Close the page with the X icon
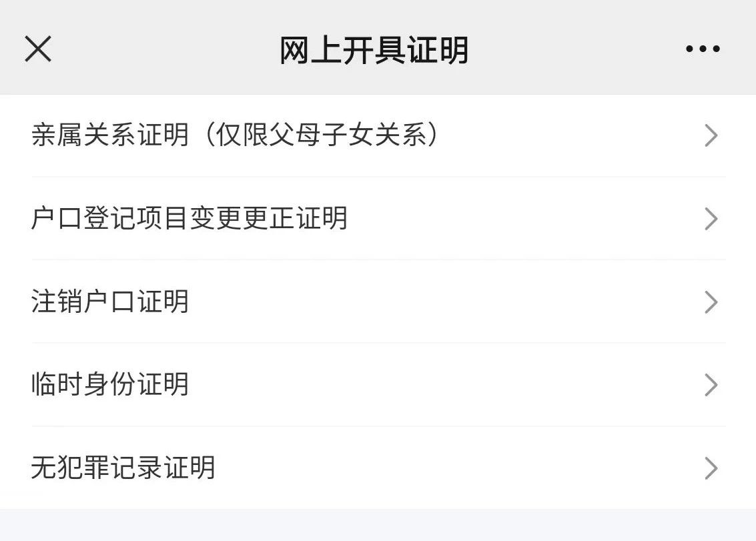This screenshot has width=756, height=541. [38, 49]
